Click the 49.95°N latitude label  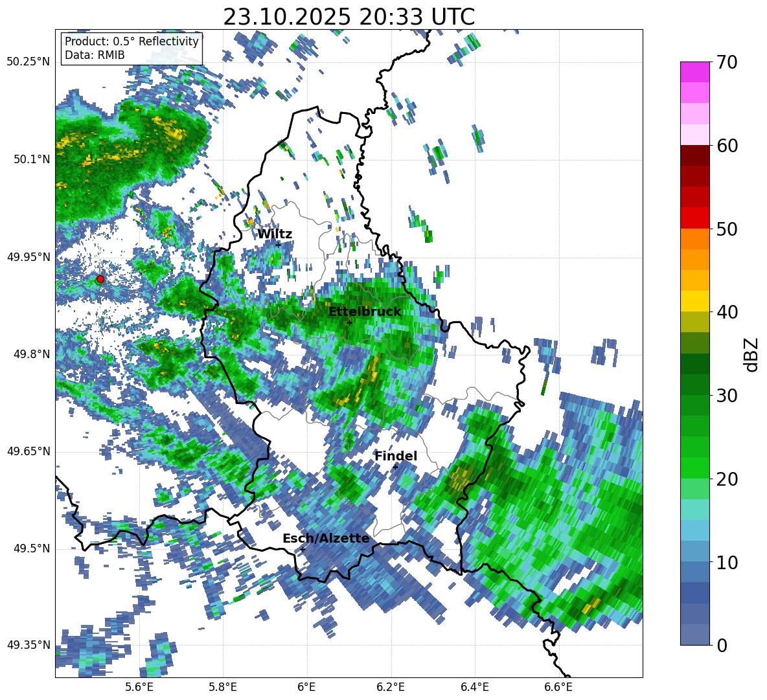(x=29, y=256)
